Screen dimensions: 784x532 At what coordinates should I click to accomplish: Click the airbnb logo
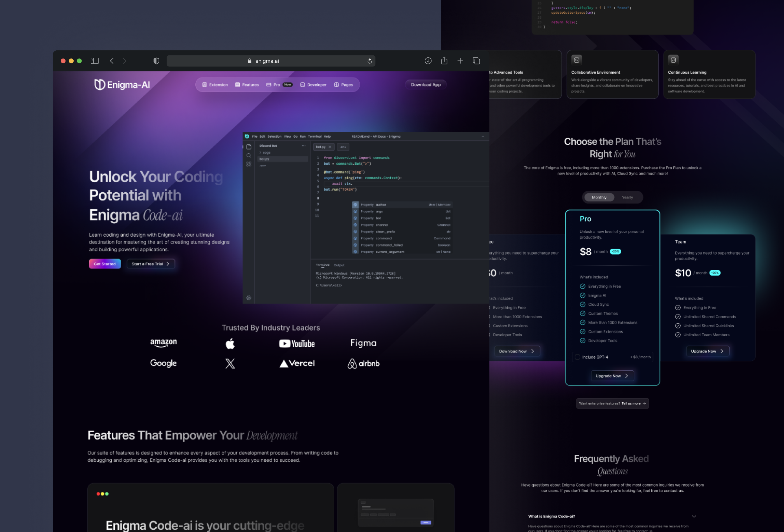point(363,363)
